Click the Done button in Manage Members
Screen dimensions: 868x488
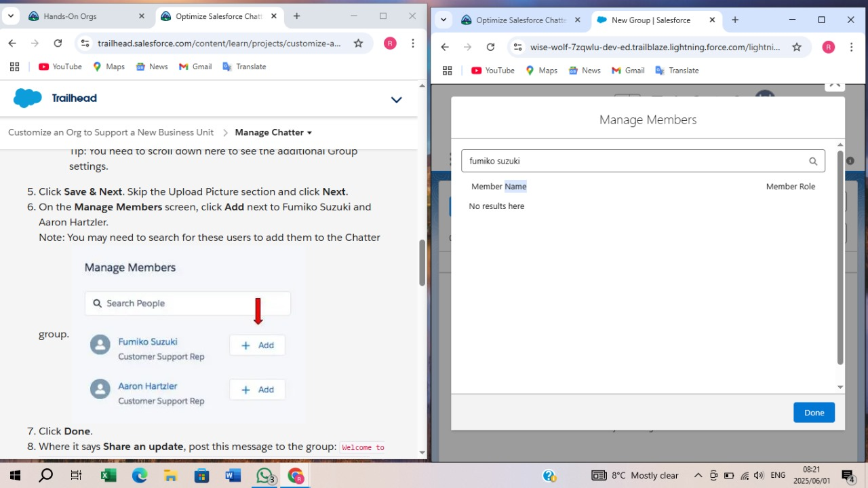click(814, 413)
